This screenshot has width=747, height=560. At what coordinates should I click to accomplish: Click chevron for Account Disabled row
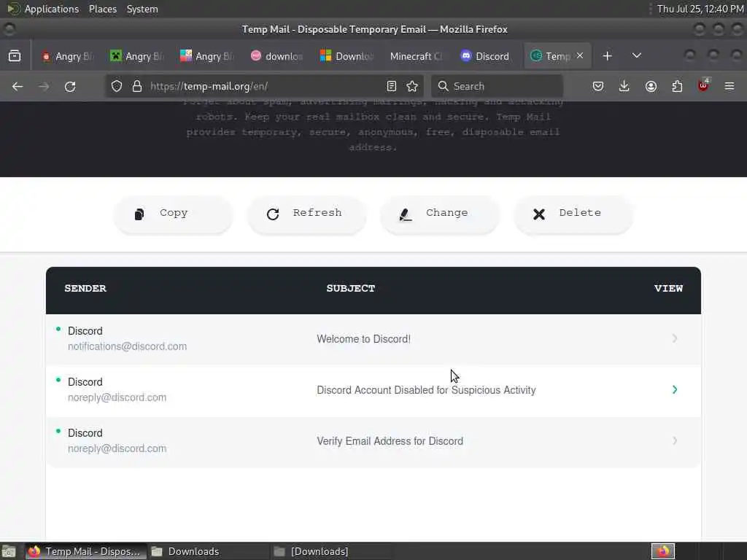coord(675,389)
